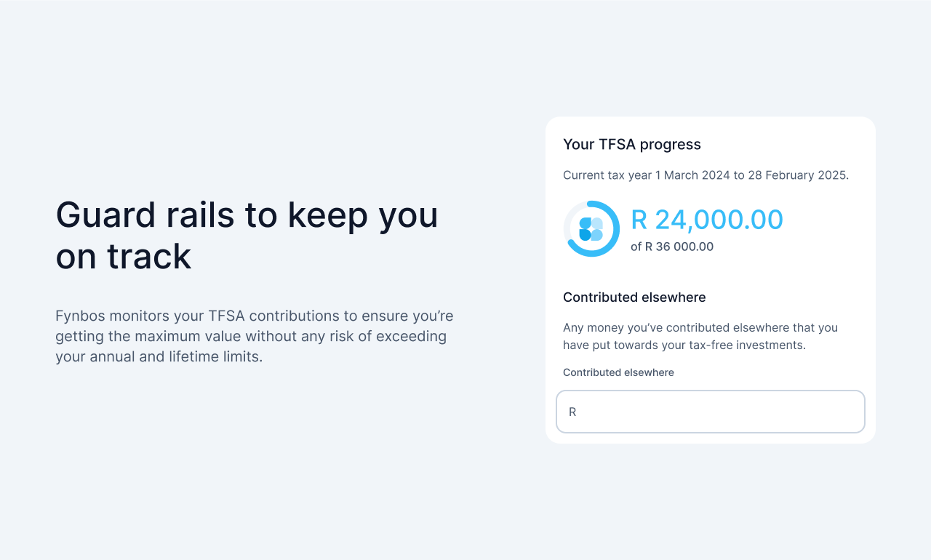Click the '28 February 2025' end date
This screenshot has width=931, height=560.
pyautogui.click(x=802, y=175)
